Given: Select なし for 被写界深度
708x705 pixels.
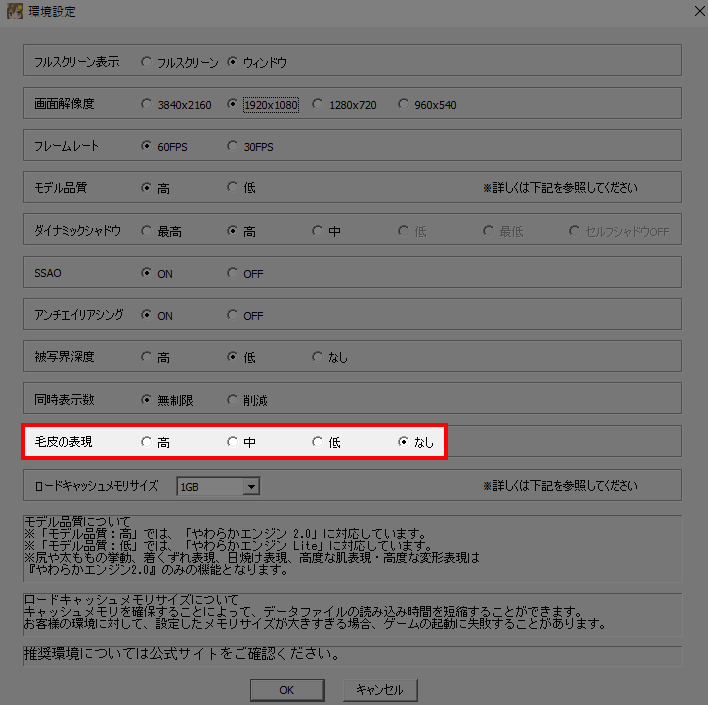Looking at the screenshot, I should pos(318,357).
